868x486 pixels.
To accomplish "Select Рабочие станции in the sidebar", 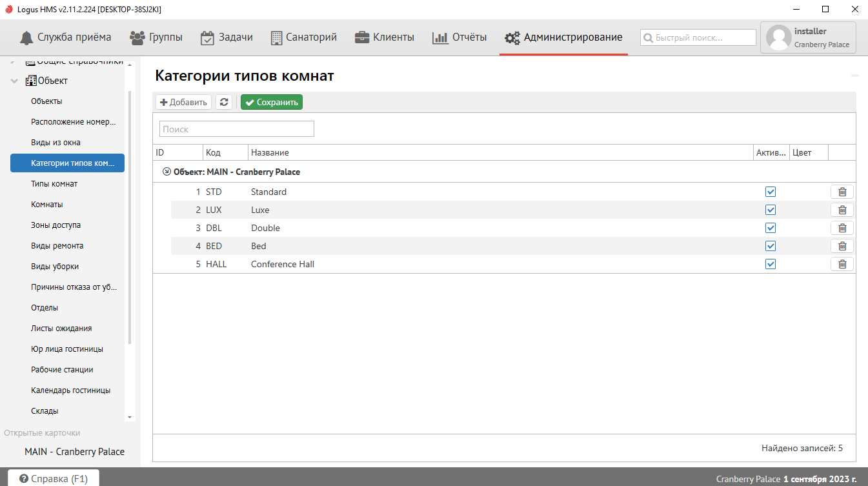I will click(62, 370).
